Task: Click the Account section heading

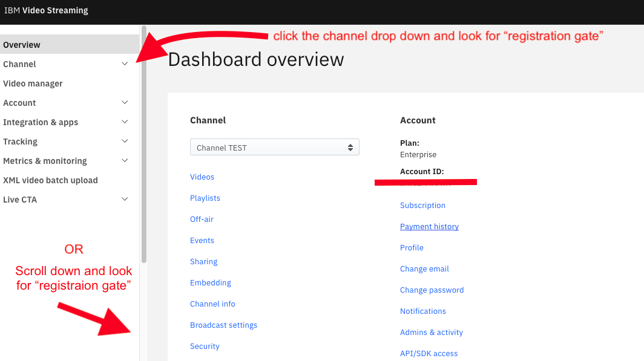Action: pyautogui.click(x=418, y=120)
